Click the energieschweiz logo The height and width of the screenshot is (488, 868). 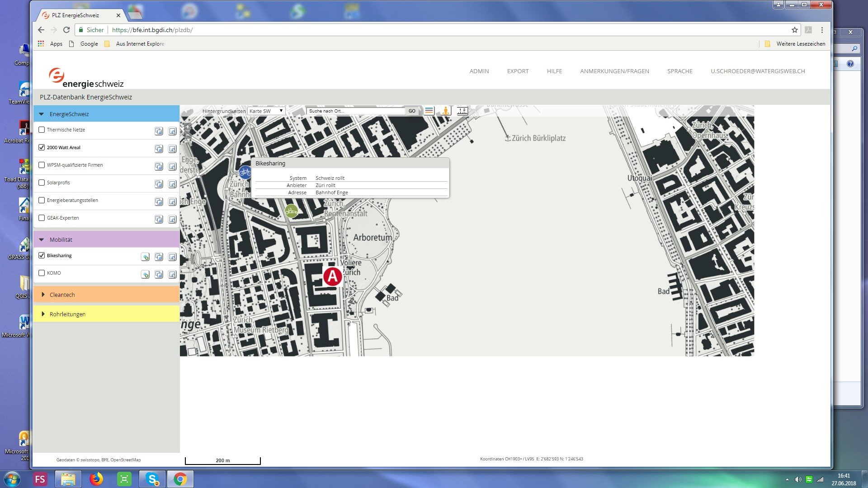pos(86,78)
